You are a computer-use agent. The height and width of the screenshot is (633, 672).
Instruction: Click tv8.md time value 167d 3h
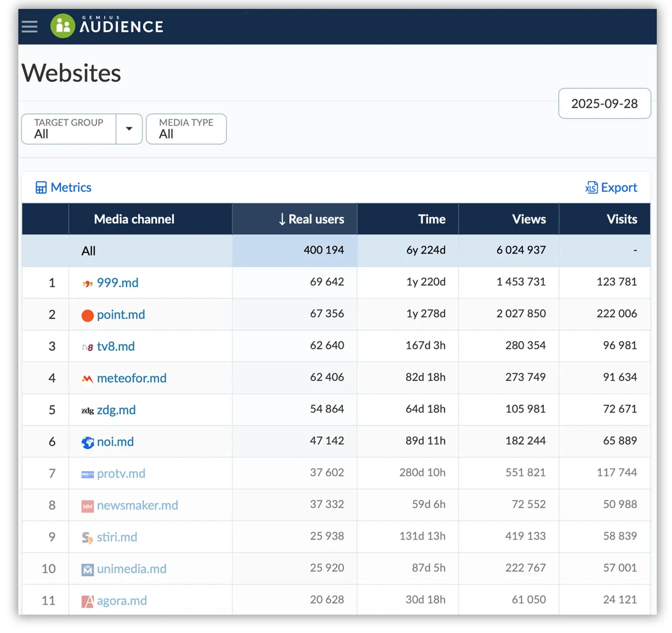426,345
